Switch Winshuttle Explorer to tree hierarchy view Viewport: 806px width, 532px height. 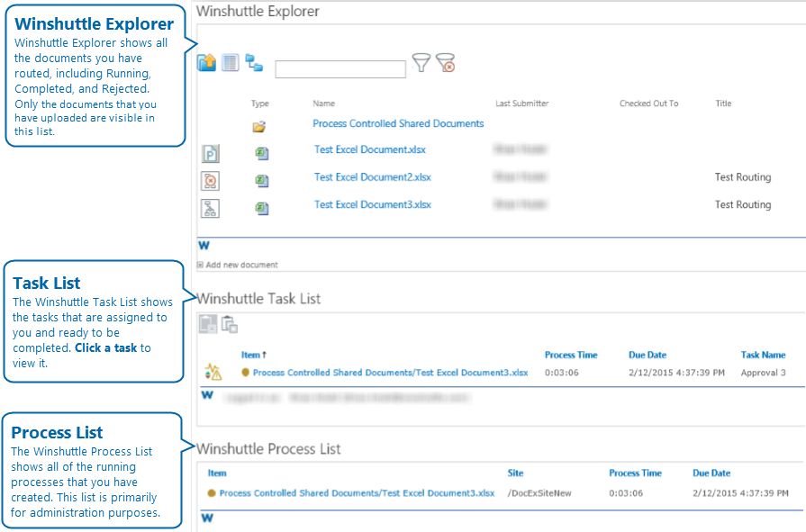click(254, 63)
